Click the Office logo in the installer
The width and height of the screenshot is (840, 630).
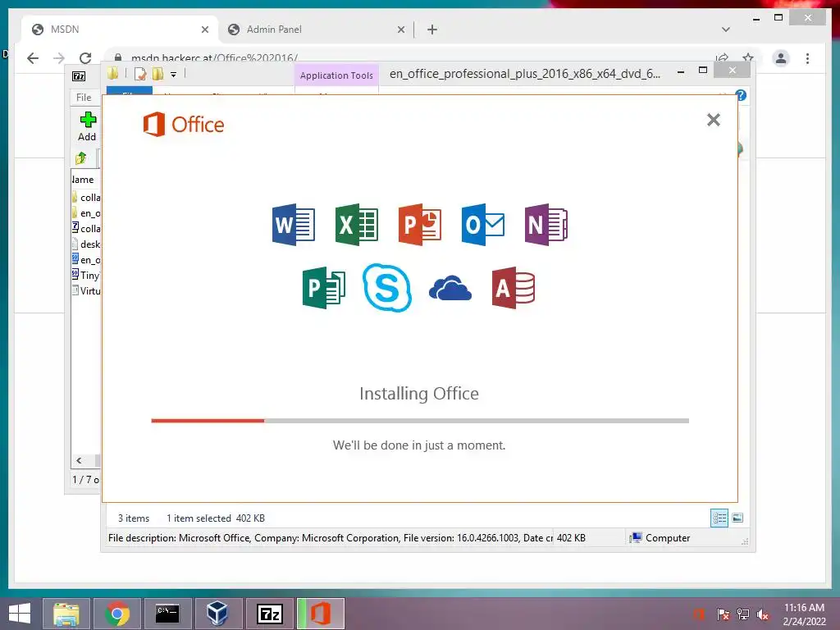coord(184,125)
